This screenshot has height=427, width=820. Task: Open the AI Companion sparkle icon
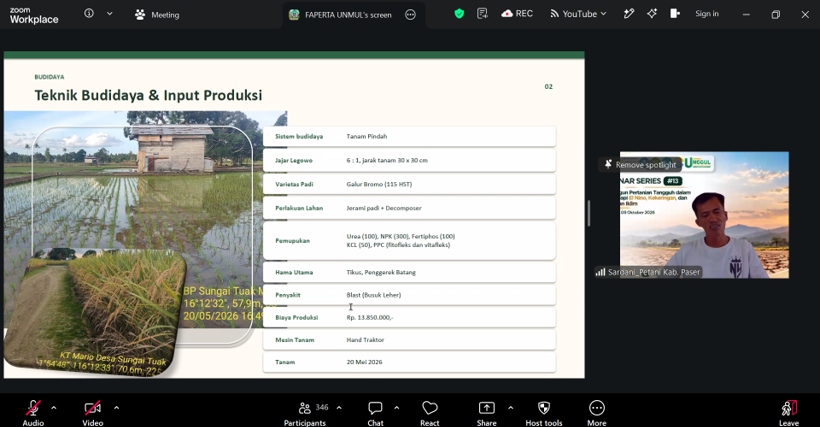(x=652, y=14)
